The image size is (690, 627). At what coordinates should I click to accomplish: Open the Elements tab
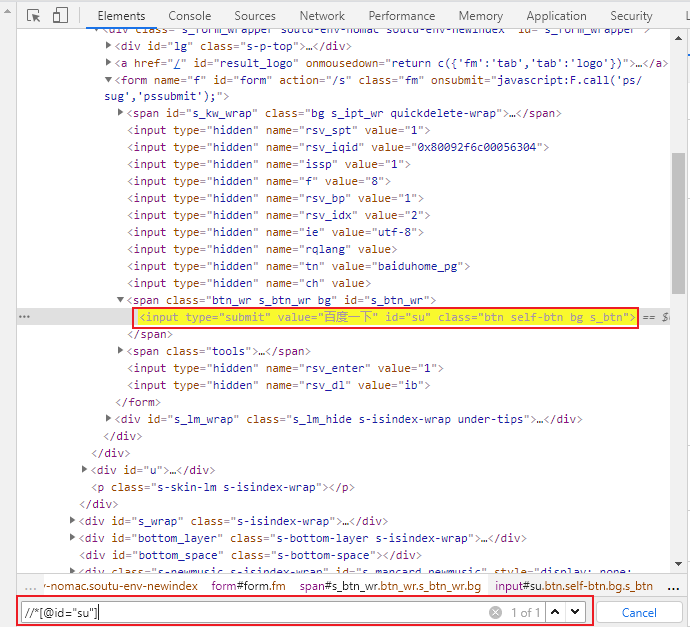[121, 16]
